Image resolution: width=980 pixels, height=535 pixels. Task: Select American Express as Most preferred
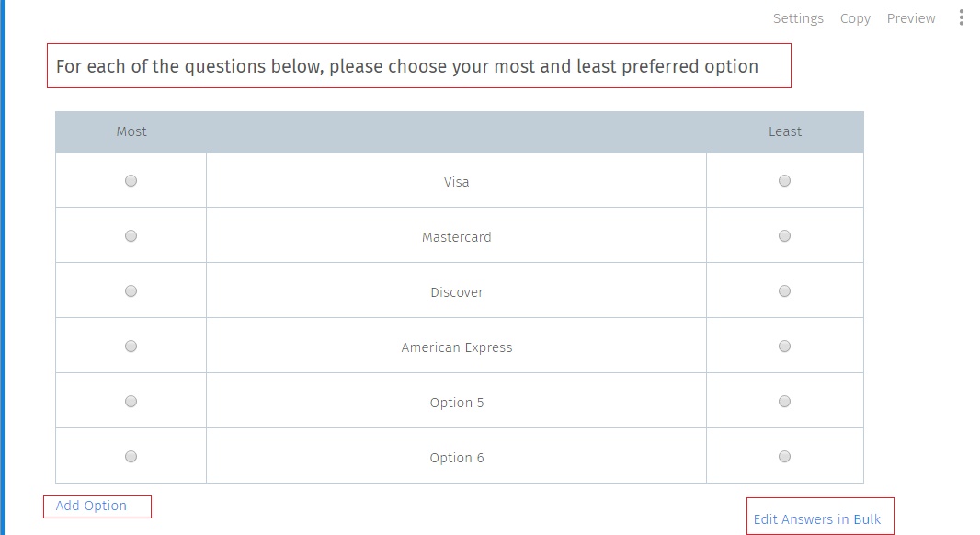click(x=131, y=346)
